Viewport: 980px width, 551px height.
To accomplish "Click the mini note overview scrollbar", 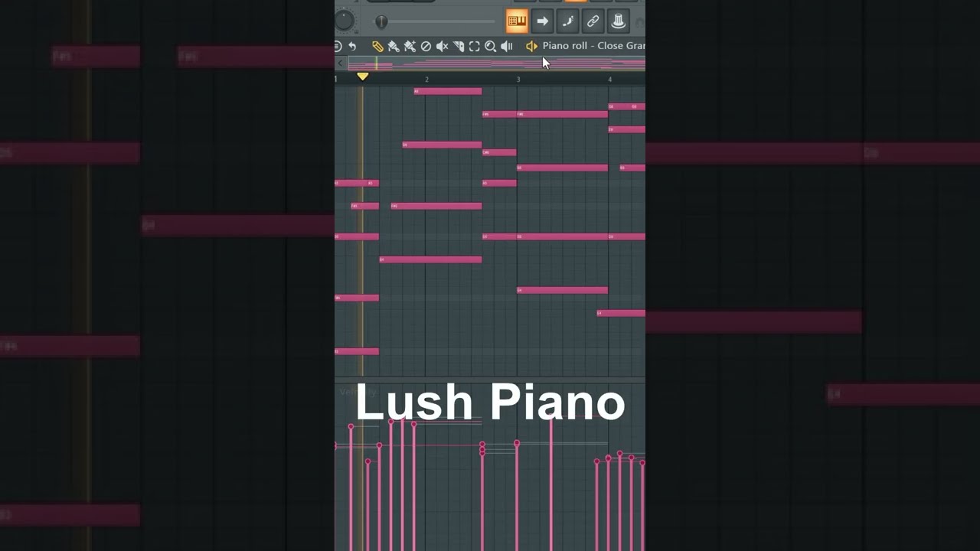I will [x=497, y=64].
